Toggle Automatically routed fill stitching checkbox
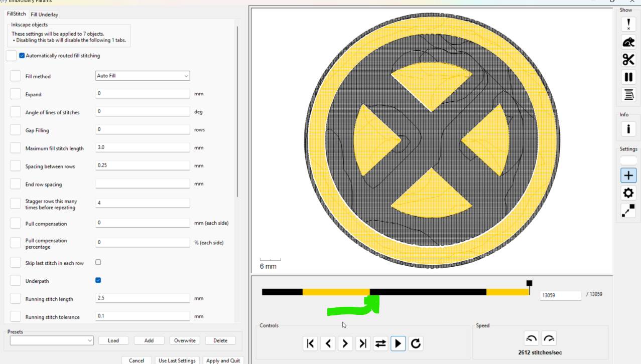 (x=22, y=56)
